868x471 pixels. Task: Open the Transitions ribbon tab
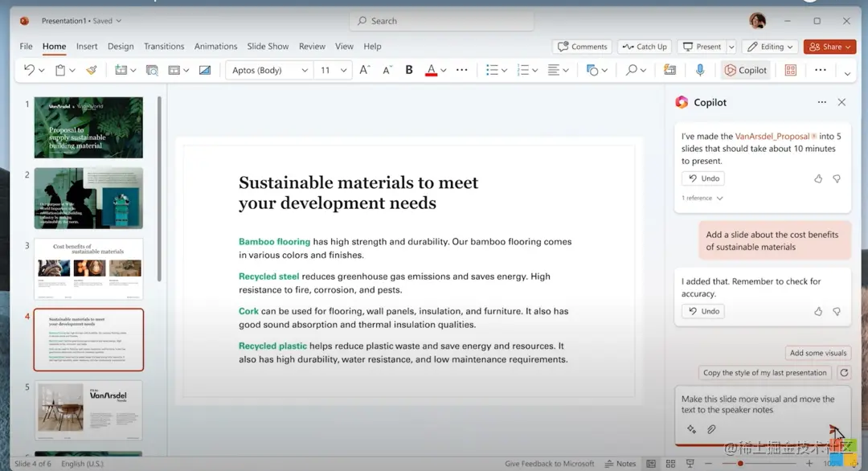pyautogui.click(x=165, y=47)
